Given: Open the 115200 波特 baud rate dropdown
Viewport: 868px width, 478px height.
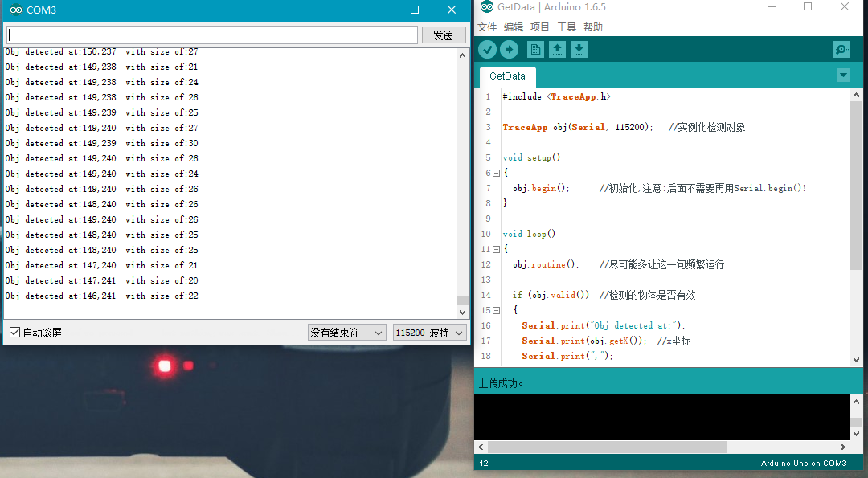Looking at the screenshot, I should pyautogui.click(x=429, y=333).
